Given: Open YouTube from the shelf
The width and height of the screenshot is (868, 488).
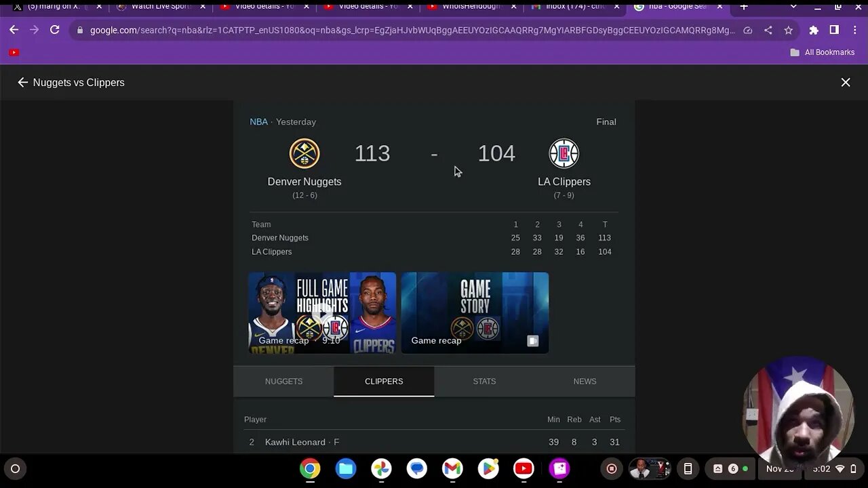Looking at the screenshot, I should 524,468.
